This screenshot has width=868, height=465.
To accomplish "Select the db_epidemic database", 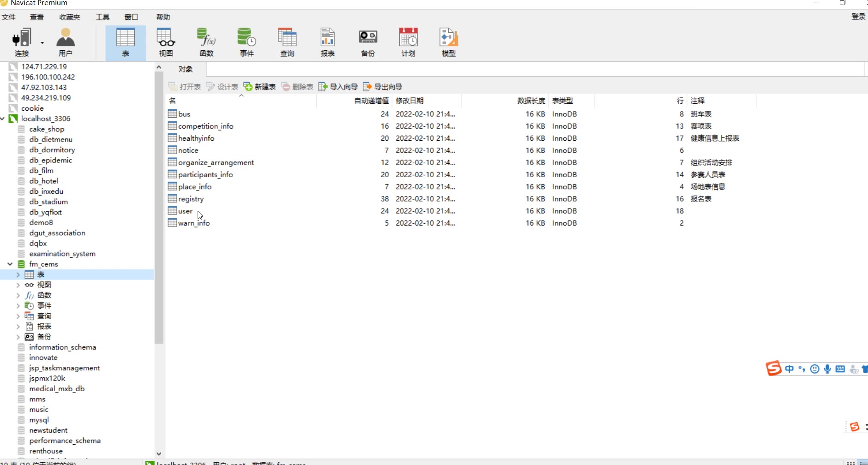I will [50, 160].
